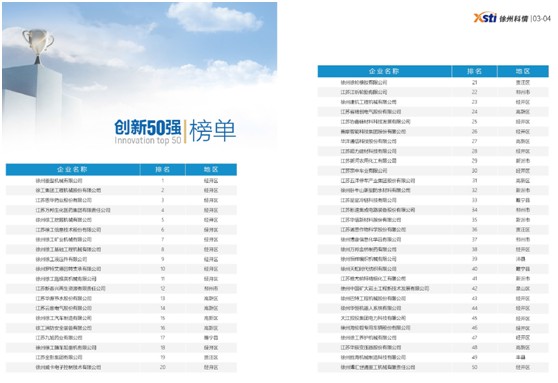Screen dimensions: 558x383
Task: Click the 创新50强 blue title
Action: click(148, 127)
